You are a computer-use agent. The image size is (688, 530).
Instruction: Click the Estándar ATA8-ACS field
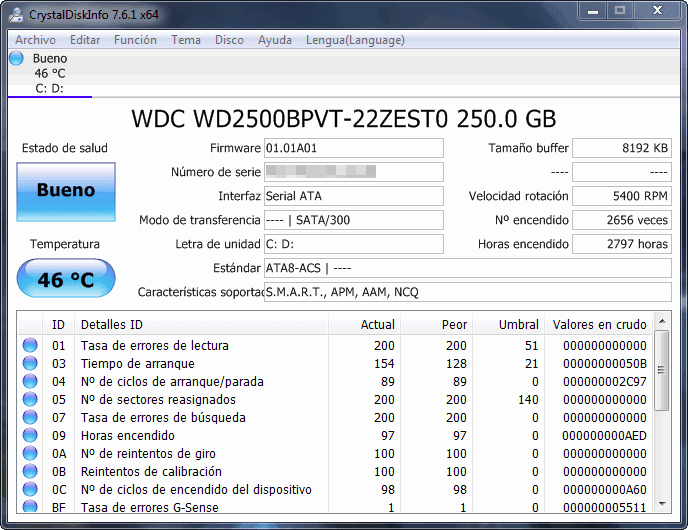(468, 268)
